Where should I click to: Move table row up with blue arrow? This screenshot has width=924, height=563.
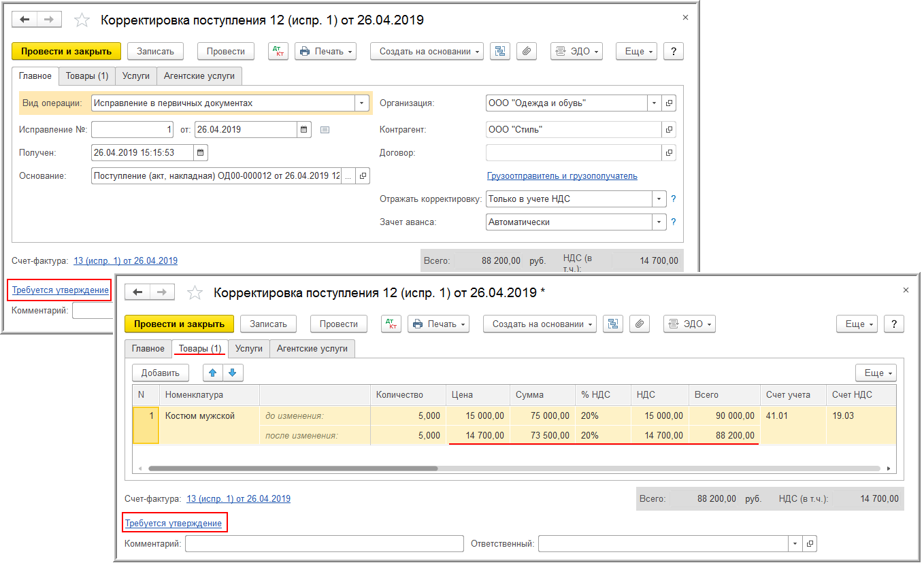click(x=213, y=373)
